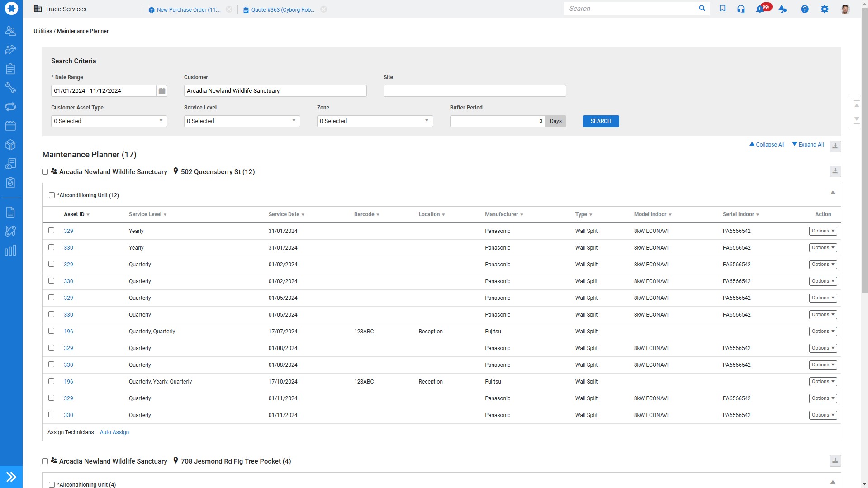Click the Site input field

pyautogui.click(x=474, y=91)
